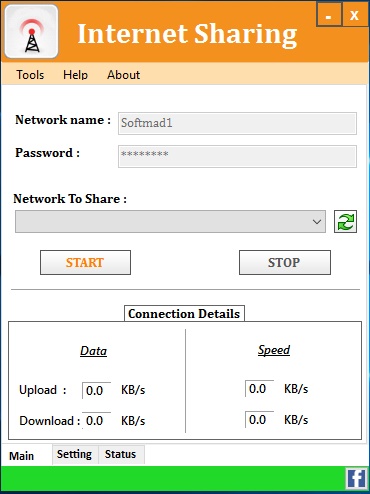Click the green refresh networks icon
This screenshot has height=494, width=370.
345,221
